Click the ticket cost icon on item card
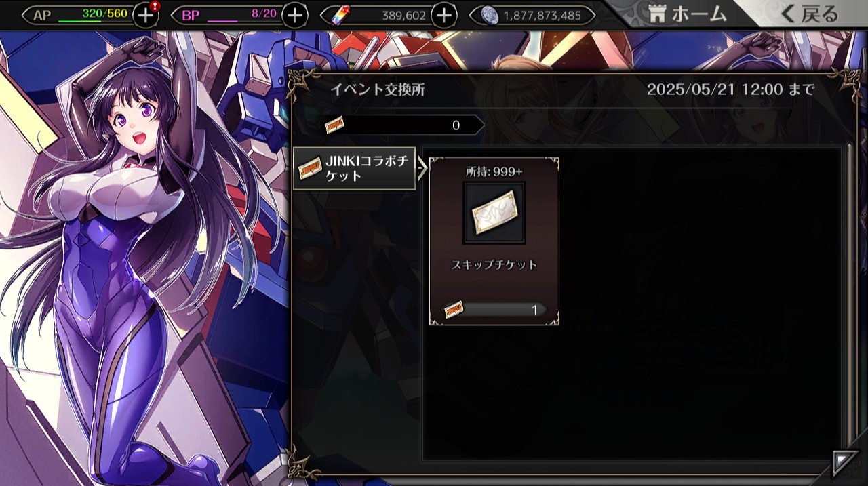868x486 pixels. (454, 310)
